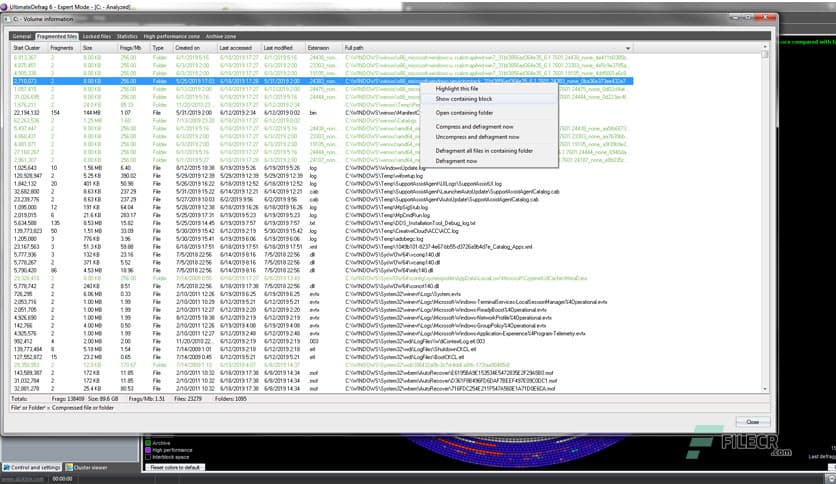This screenshot has width=836, height=484.
Task: Open the Full path column dropdown arrow
Action: (628, 49)
